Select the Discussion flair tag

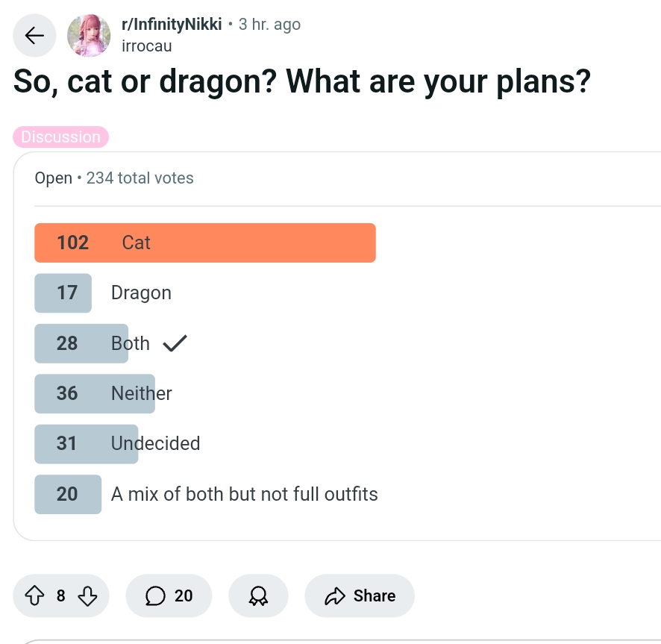(61, 137)
